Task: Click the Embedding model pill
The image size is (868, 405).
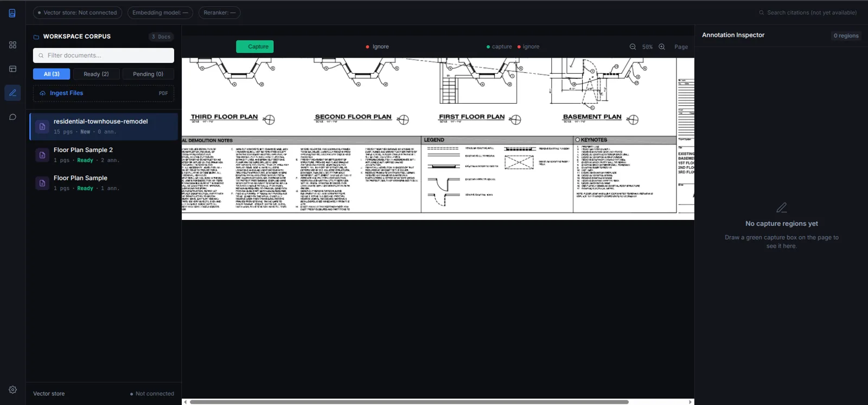Action: coord(160,12)
